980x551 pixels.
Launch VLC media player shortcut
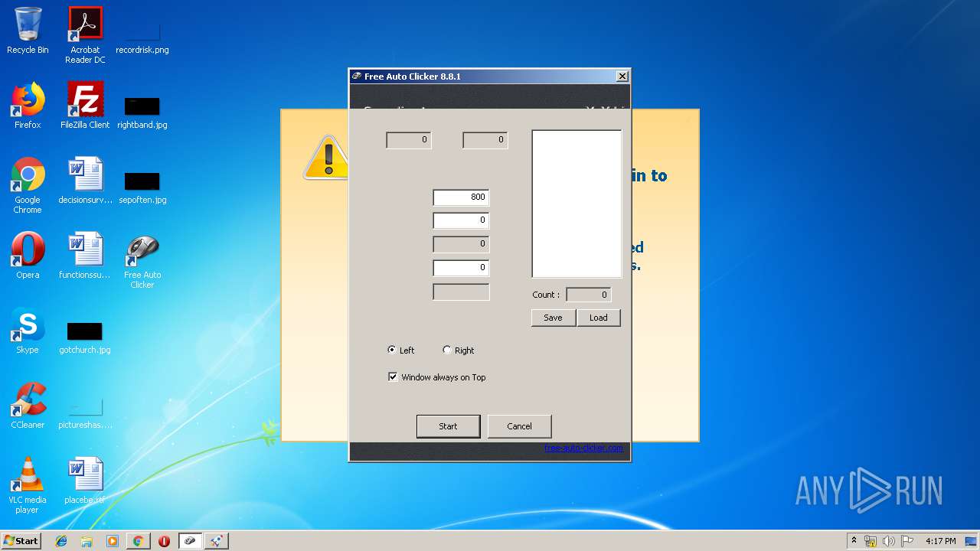point(28,485)
